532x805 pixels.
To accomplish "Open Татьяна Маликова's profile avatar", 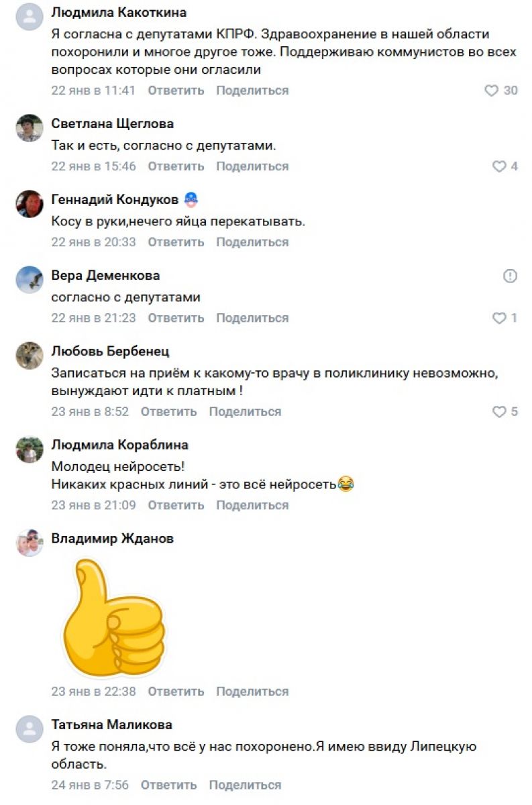I will click(30, 729).
